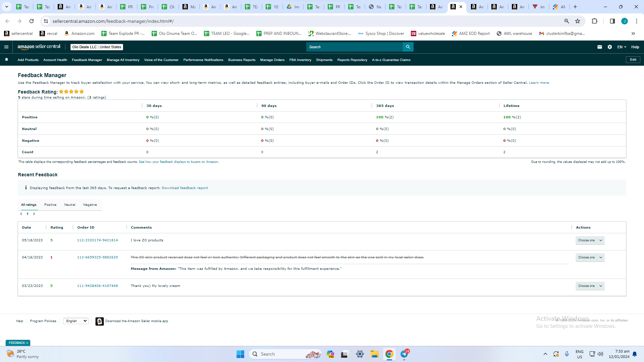Click the Amazon Seller Central logo
644x362 pixels.
tap(39, 47)
